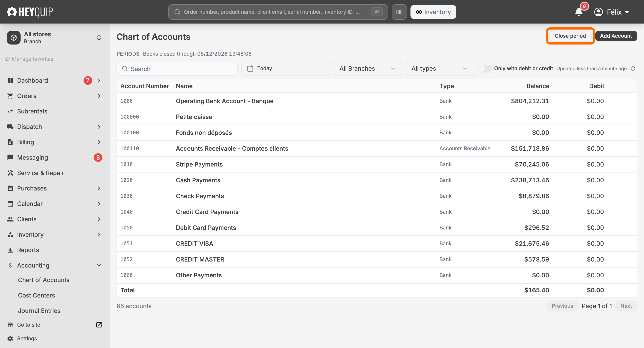Click Manage favorites link
The image size is (644, 348).
pos(29,59)
